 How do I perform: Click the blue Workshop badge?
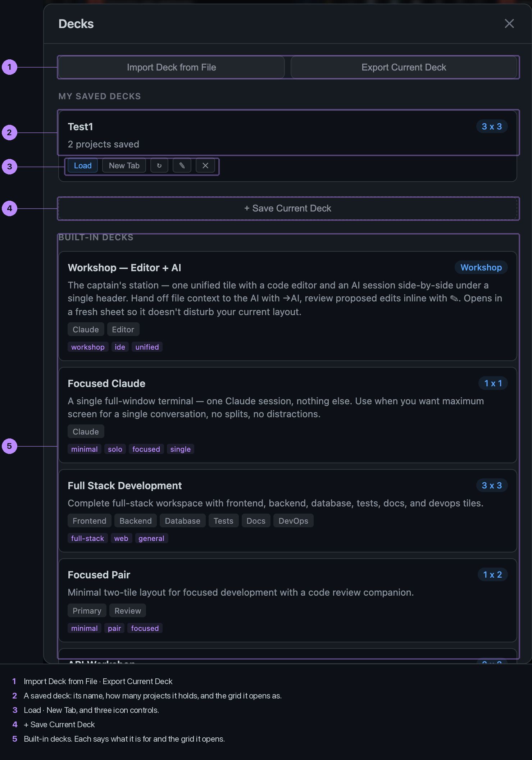[481, 267]
